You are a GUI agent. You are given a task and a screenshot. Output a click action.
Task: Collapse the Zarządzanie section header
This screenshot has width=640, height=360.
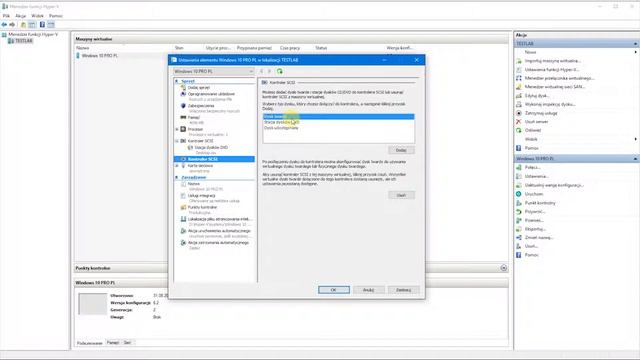[177, 178]
